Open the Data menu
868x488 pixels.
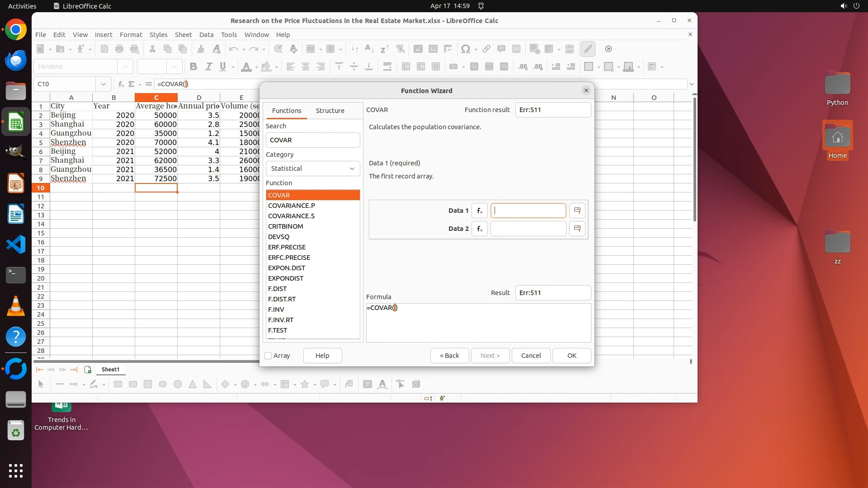point(206,35)
